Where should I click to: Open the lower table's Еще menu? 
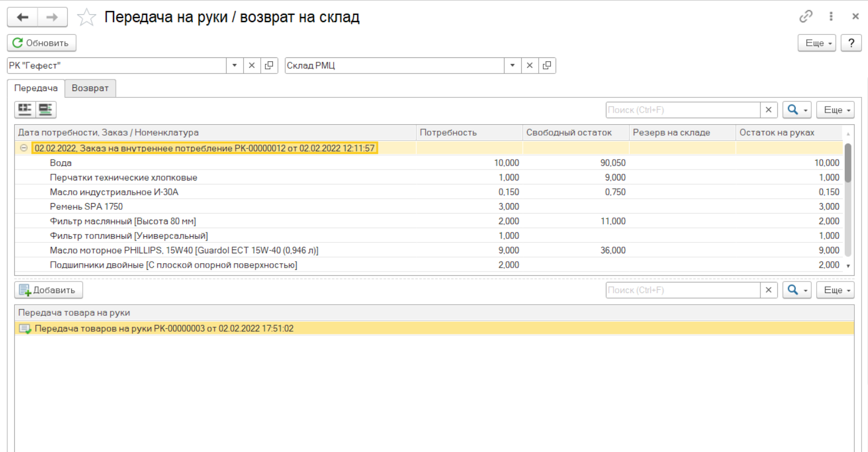coord(835,290)
